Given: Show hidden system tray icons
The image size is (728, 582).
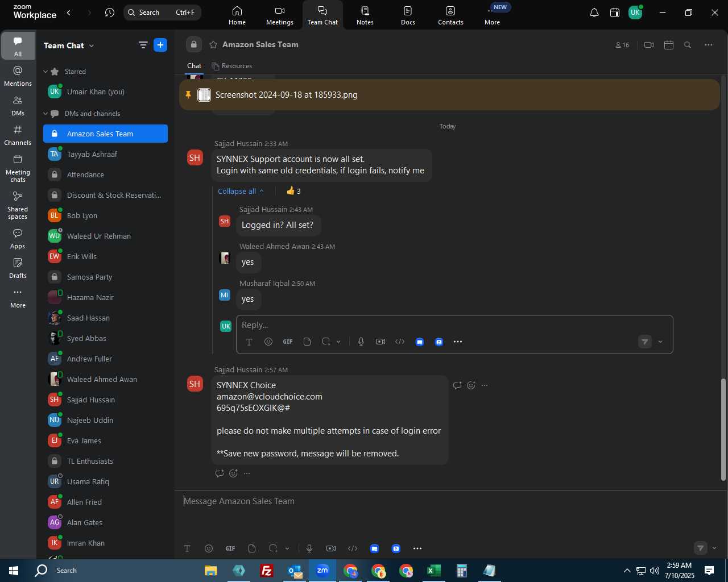Looking at the screenshot, I should pos(627,571).
